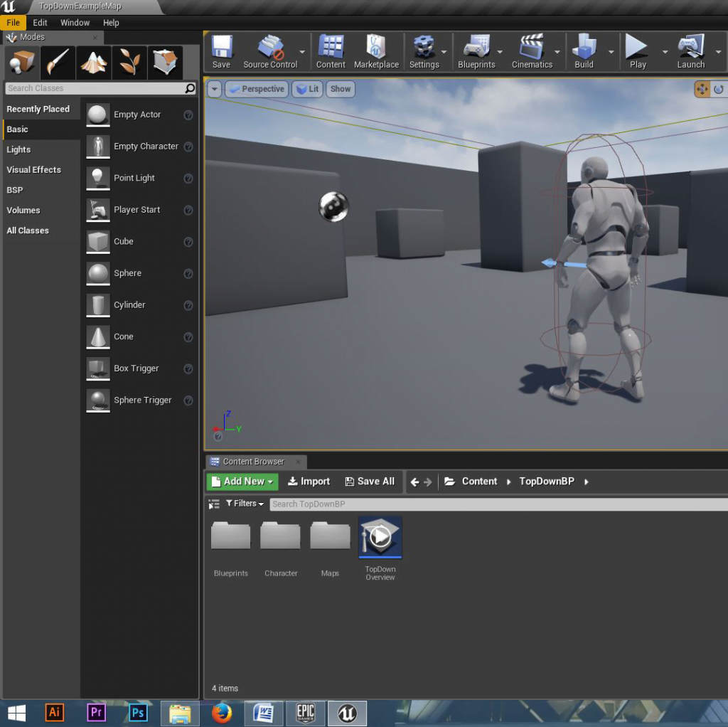728x727 pixels.
Task: Select the Place mode icon
Action: 22,63
